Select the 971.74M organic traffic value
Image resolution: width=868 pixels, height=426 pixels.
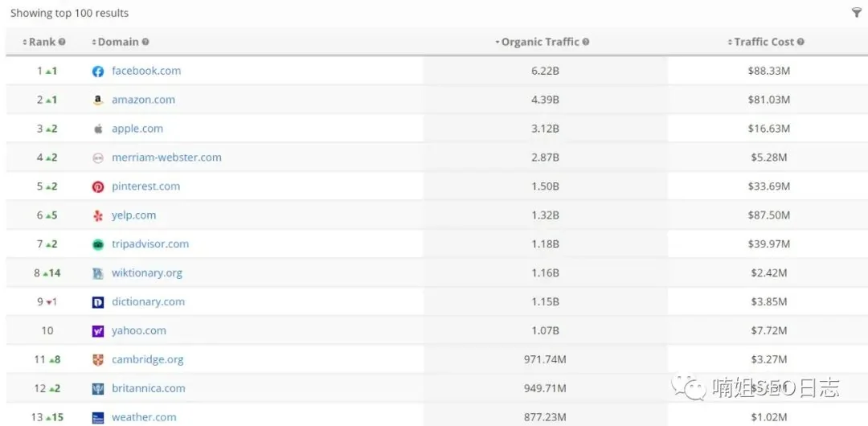point(545,359)
